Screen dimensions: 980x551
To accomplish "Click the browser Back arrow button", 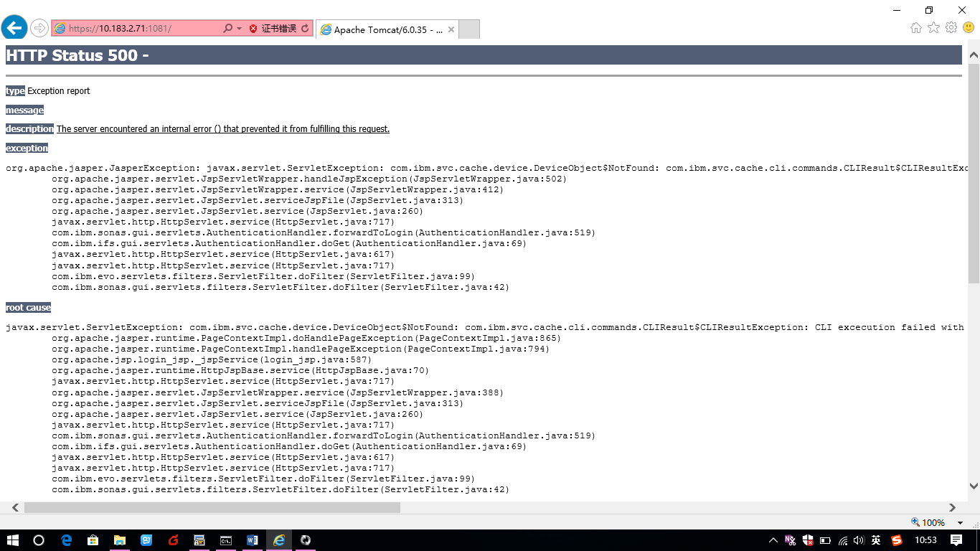I will click(14, 28).
